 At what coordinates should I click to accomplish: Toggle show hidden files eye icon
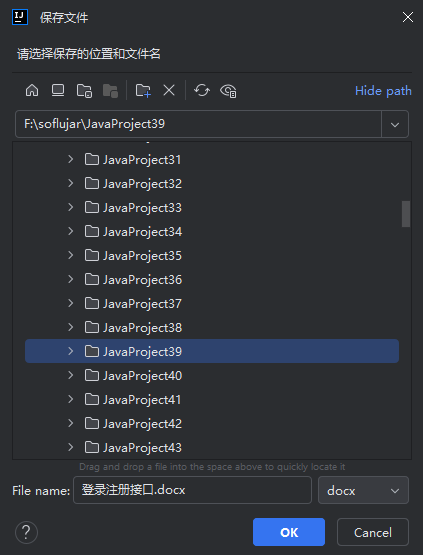(228, 91)
